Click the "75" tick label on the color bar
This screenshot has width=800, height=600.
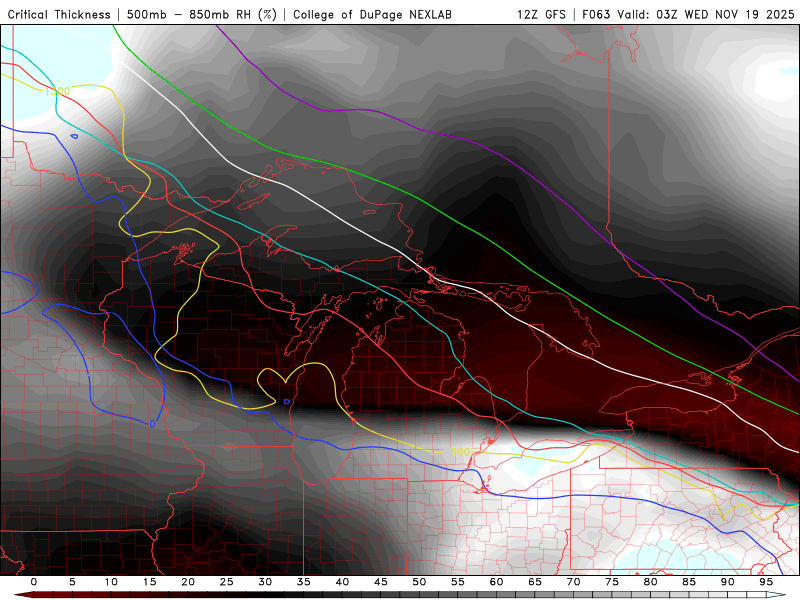tap(612, 582)
